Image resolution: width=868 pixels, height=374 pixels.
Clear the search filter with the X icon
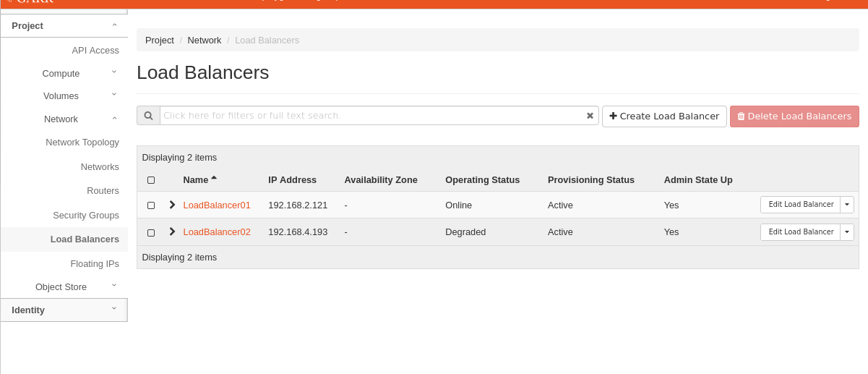pyautogui.click(x=590, y=116)
